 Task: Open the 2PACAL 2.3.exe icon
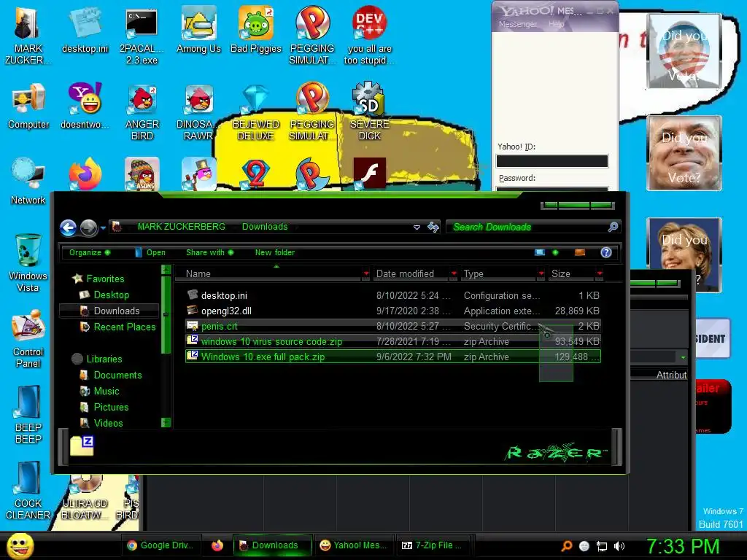(142, 36)
